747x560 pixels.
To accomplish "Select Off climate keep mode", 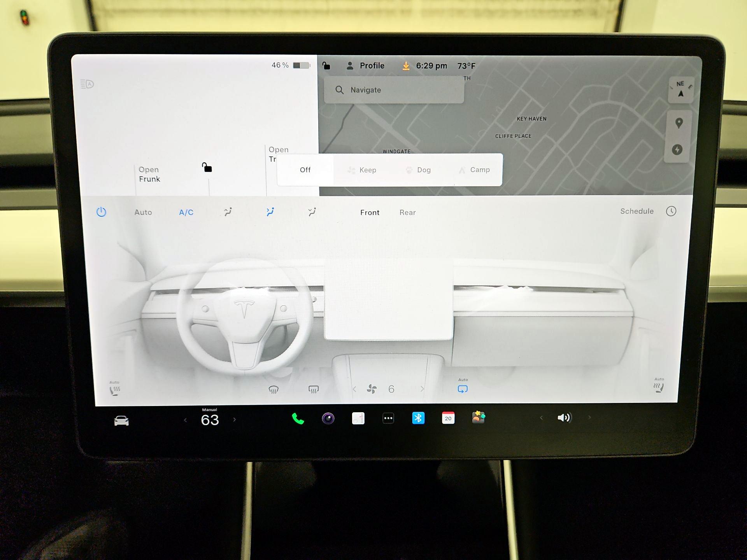I will click(305, 170).
